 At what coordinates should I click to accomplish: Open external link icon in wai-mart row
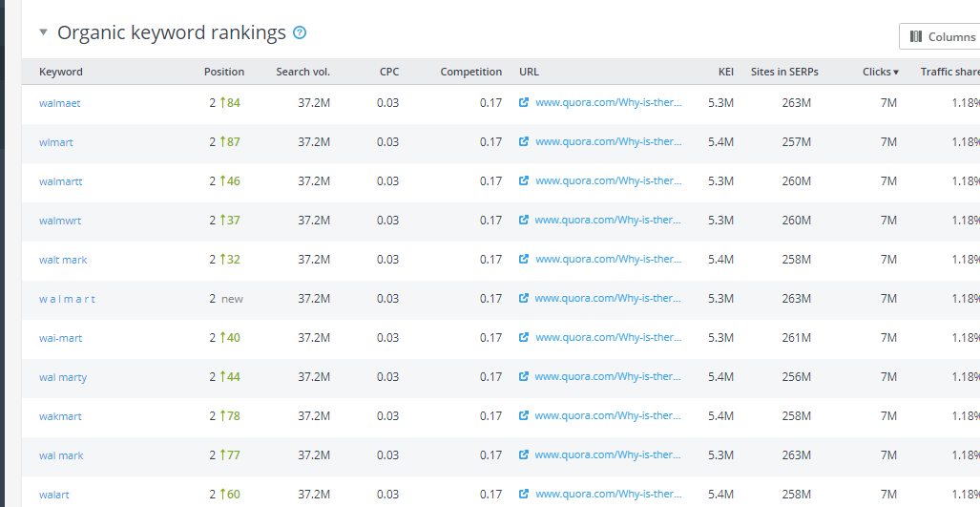[x=524, y=338]
